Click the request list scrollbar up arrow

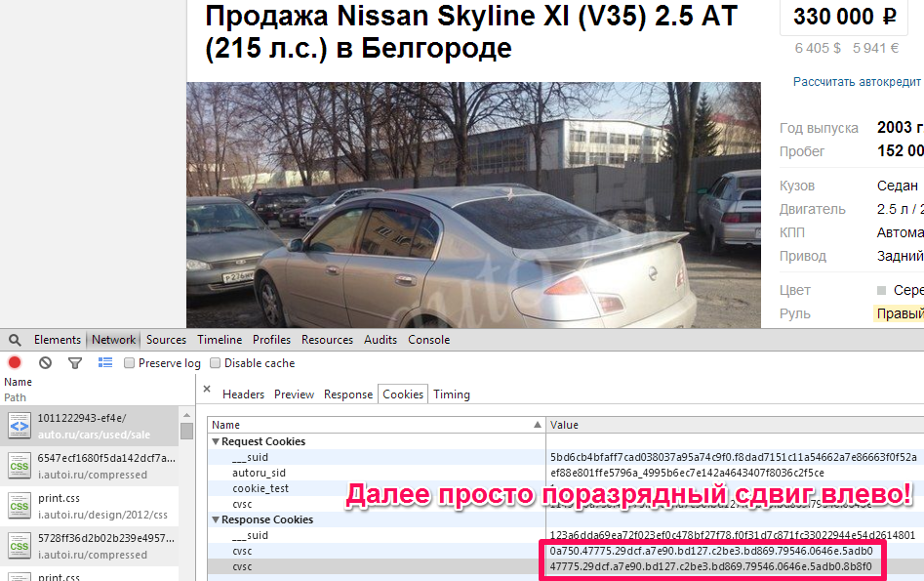[186, 415]
